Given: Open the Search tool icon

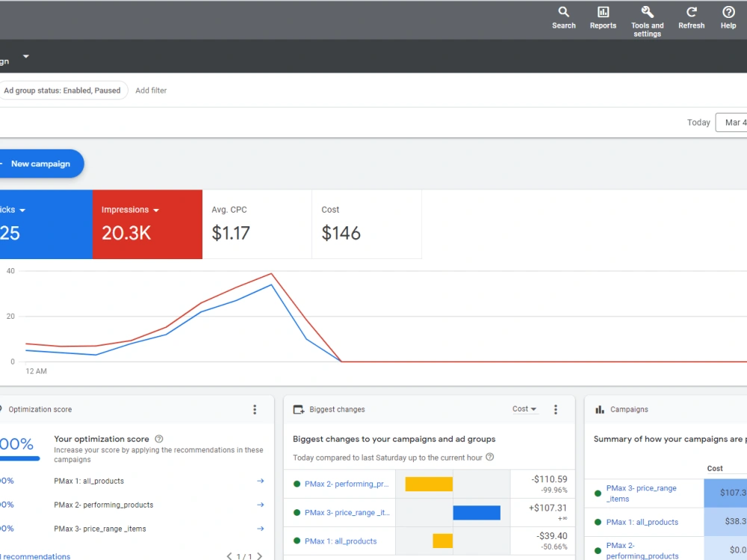Looking at the screenshot, I should 563,13.
